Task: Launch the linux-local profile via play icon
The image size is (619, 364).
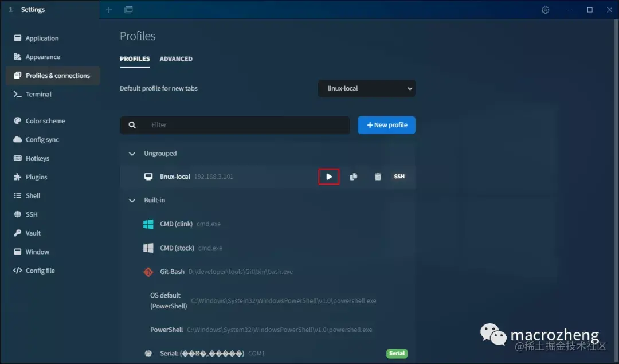Action: tap(328, 177)
